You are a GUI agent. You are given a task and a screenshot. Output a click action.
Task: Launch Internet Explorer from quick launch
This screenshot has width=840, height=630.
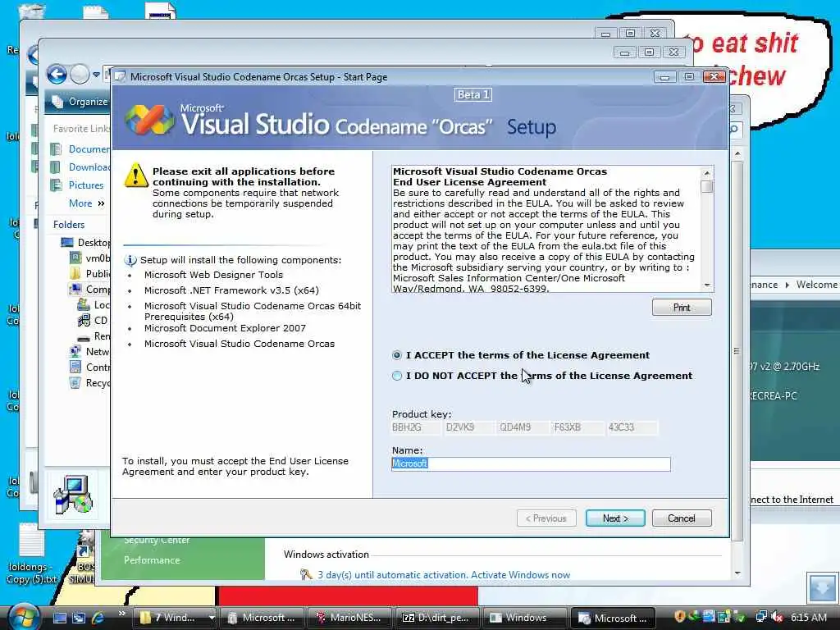pos(98,618)
